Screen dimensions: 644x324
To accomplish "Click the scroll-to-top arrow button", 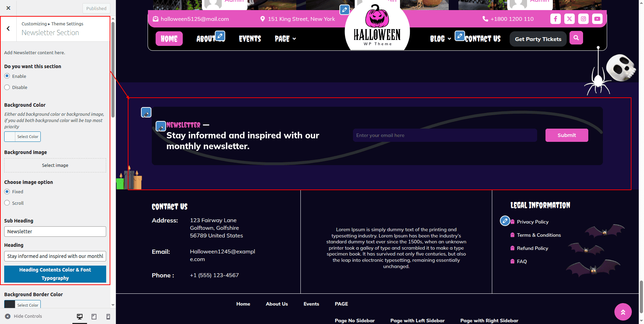I will [x=623, y=312].
